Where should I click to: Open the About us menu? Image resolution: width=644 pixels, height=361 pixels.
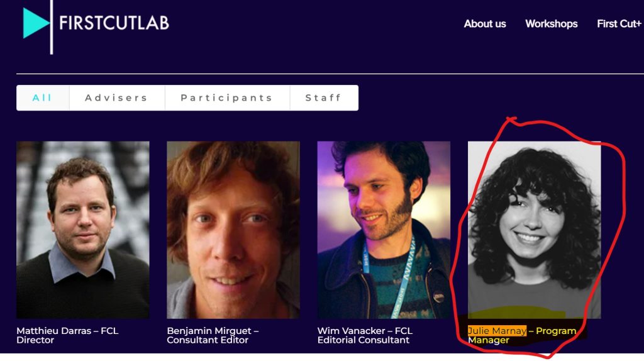[484, 24]
